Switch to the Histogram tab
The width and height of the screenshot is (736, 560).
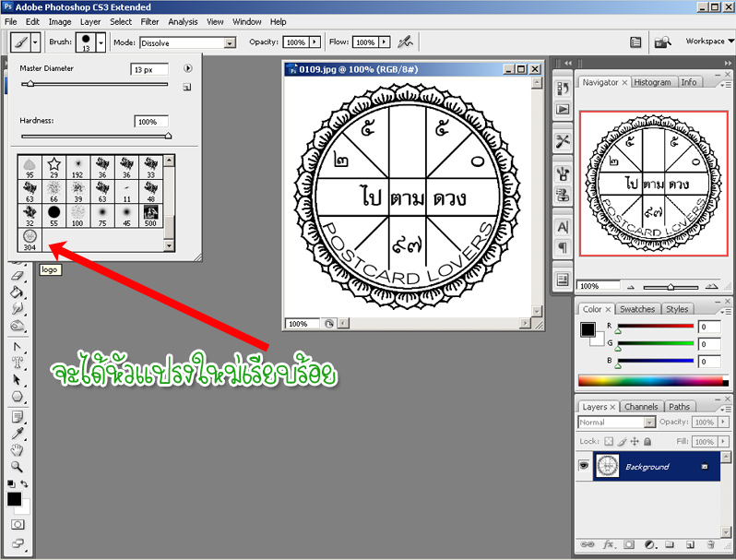pos(652,82)
